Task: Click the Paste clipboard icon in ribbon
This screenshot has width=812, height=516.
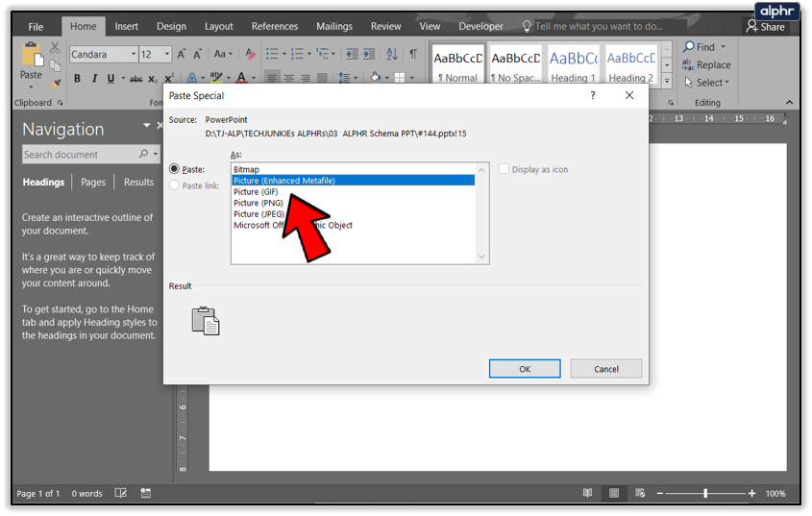Action: (31, 55)
